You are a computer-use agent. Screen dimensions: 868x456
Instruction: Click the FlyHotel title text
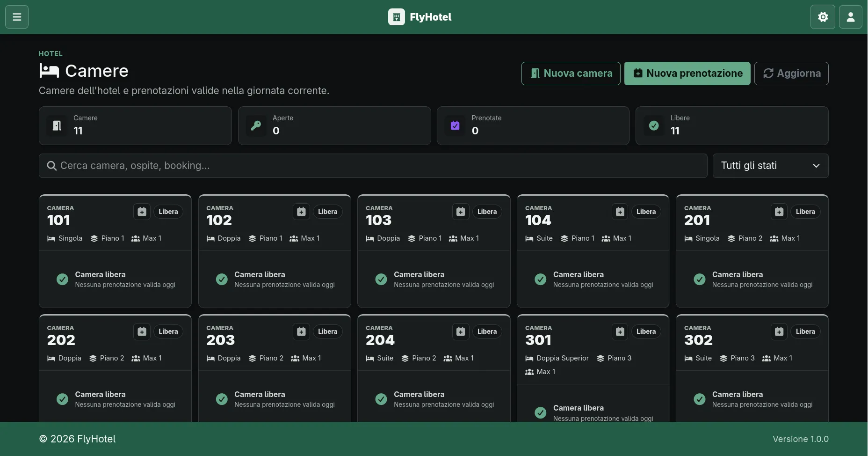click(430, 17)
